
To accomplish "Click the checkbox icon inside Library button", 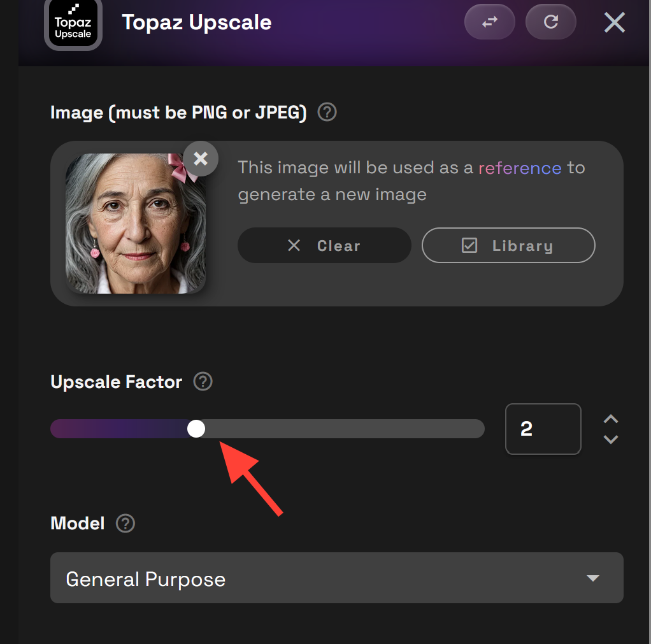I will point(469,245).
